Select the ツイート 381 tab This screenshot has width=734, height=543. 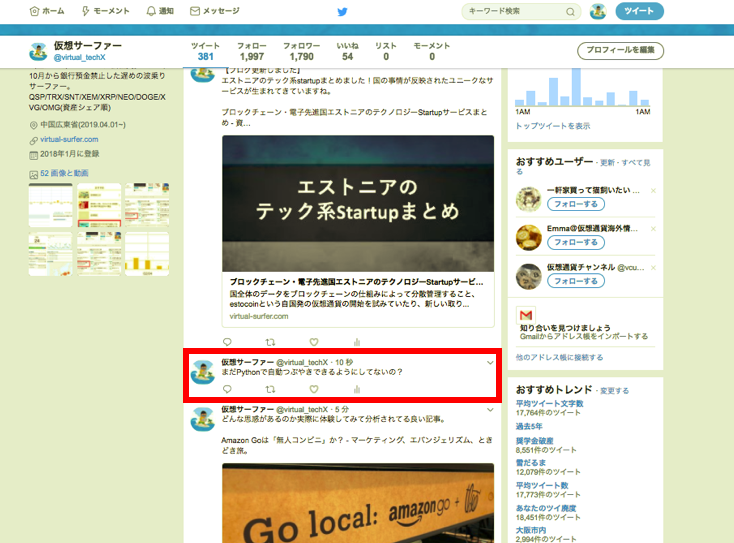click(x=206, y=51)
